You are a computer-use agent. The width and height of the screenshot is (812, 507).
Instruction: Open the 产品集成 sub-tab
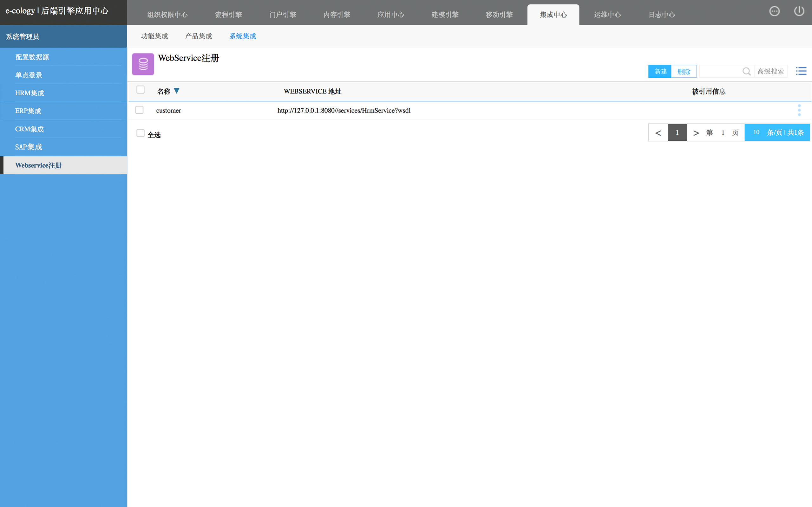tap(198, 36)
